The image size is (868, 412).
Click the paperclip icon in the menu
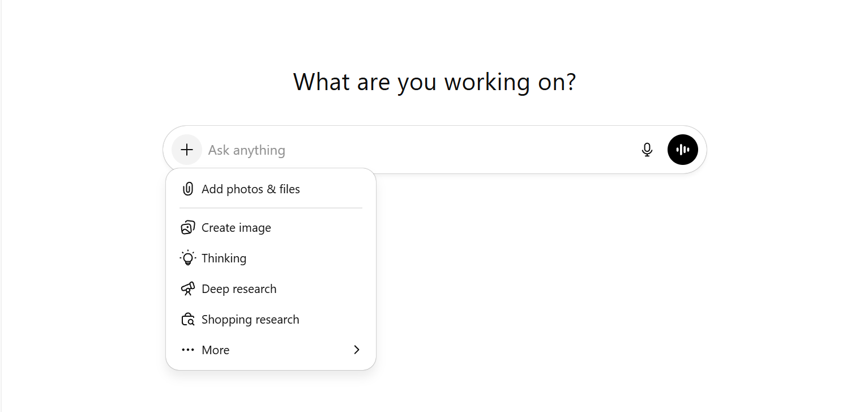click(x=188, y=189)
